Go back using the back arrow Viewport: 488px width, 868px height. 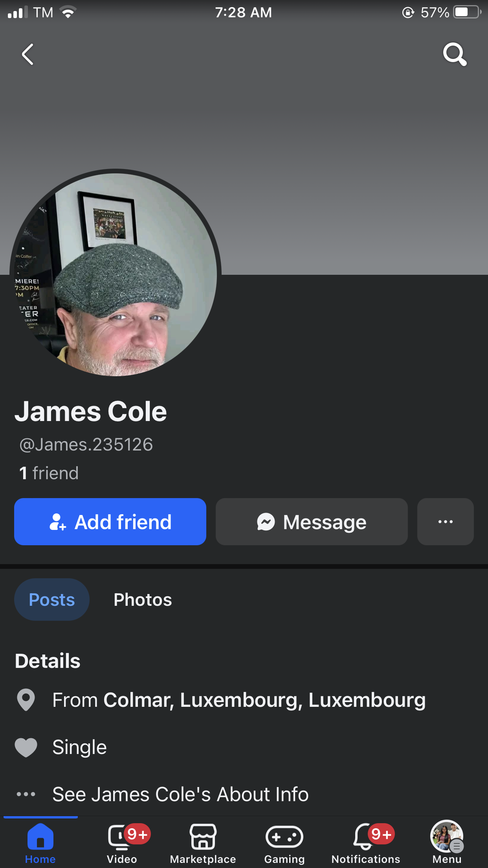[x=28, y=54]
